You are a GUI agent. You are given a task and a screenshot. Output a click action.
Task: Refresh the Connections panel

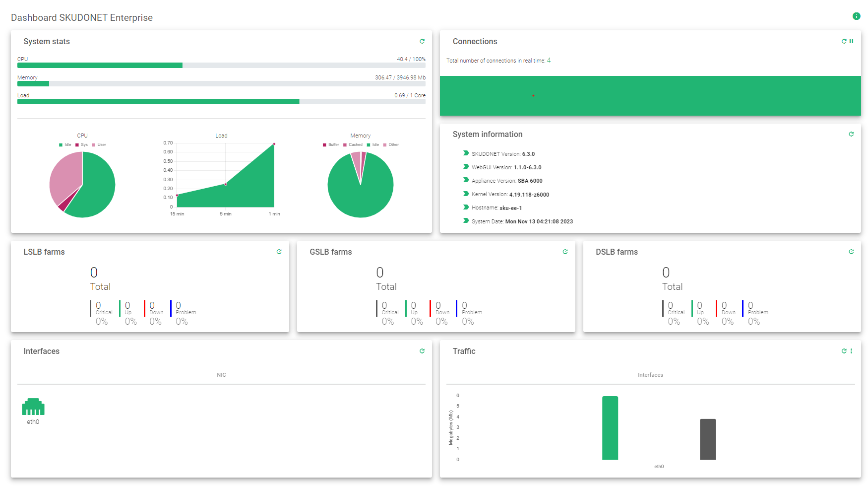point(843,41)
